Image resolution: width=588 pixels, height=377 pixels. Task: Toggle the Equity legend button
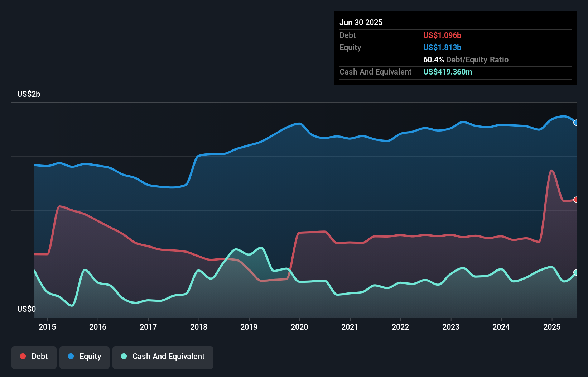84,357
